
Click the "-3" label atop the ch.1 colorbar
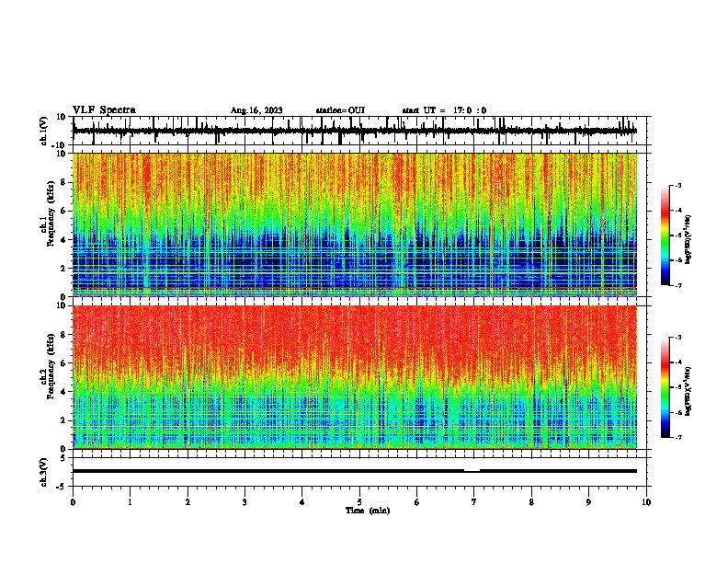click(x=677, y=185)
